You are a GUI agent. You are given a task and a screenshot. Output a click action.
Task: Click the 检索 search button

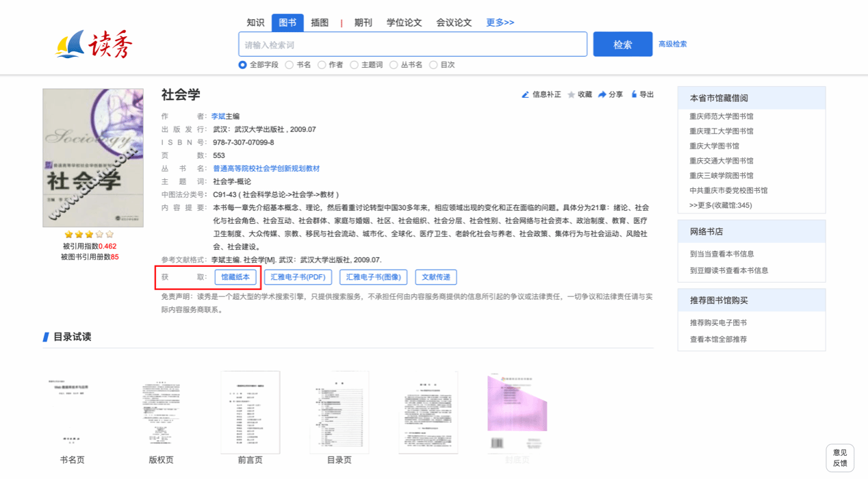pyautogui.click(x=622, y=44)
